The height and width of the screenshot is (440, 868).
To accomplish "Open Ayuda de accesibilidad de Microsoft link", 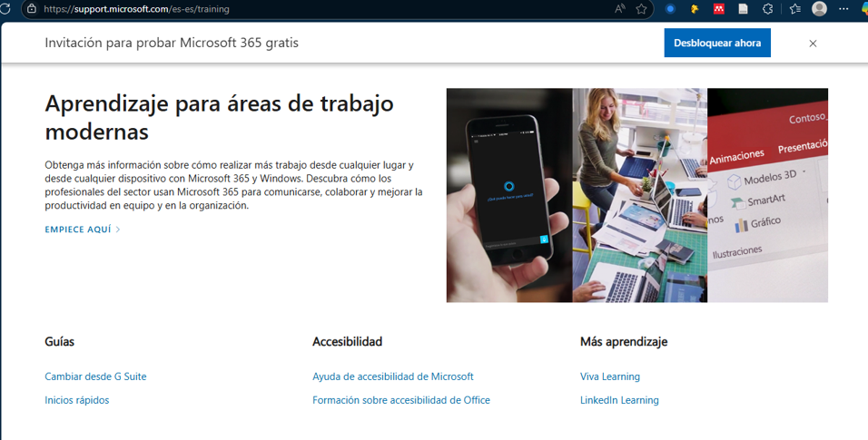I will point(393,376).
